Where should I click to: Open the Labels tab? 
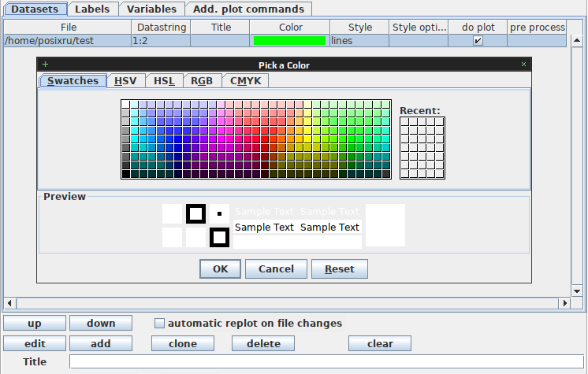(92, 9)
